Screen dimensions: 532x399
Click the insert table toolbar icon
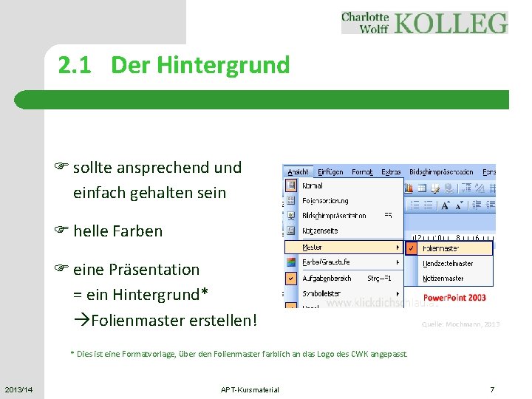422,188
